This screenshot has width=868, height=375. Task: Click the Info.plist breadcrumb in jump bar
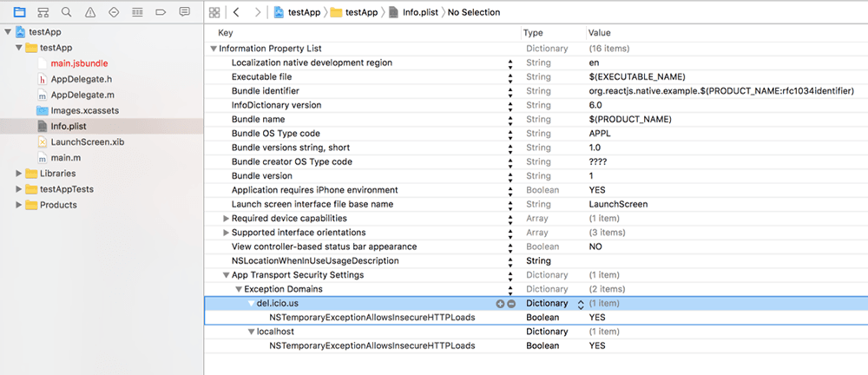click(412, 12)
